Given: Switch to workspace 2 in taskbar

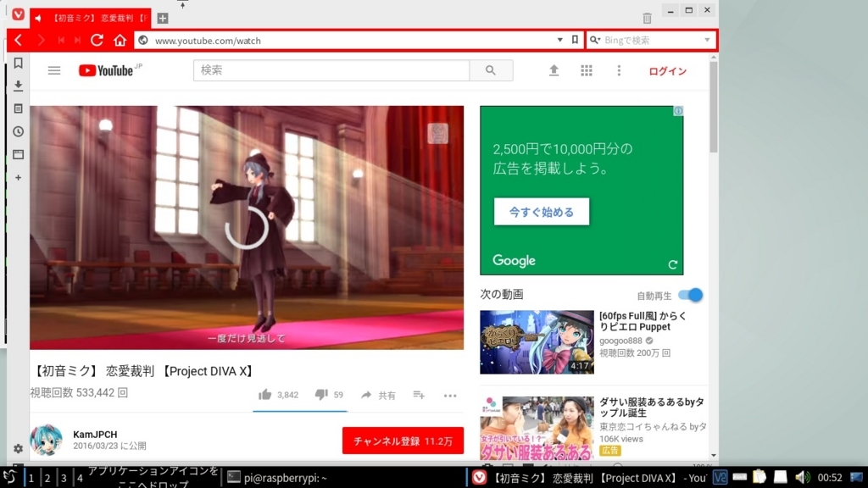Looking at the screenshot, I should click(x=47, y=478).
